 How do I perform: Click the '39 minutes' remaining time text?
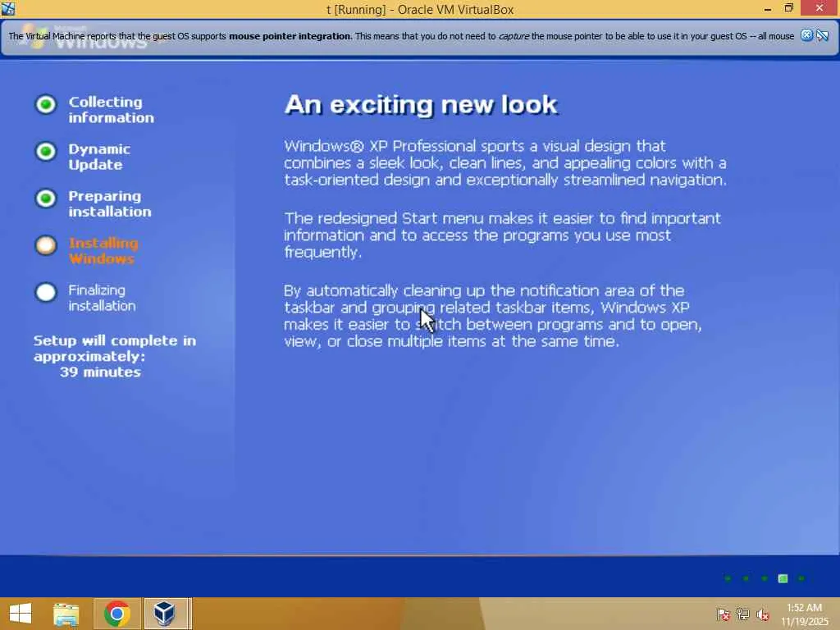[100, 372]
